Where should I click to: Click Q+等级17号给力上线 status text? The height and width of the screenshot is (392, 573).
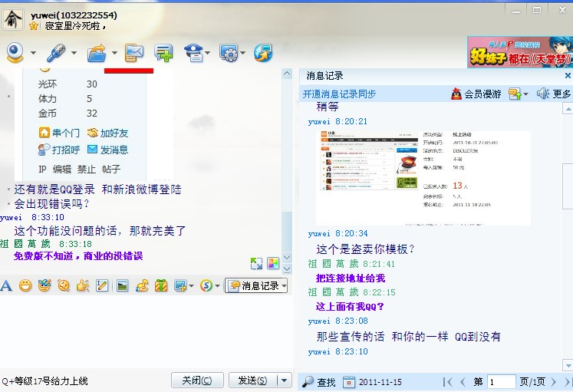45,381
